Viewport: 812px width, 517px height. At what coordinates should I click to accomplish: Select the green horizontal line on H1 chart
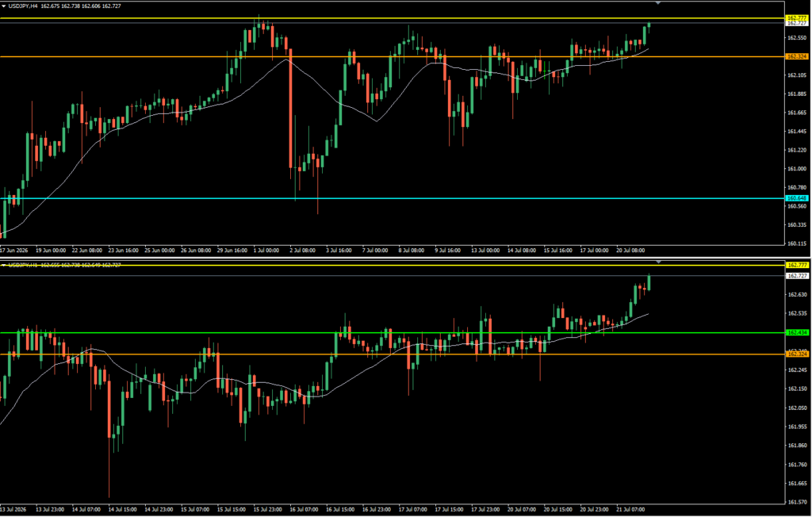[x=392, y=332]
